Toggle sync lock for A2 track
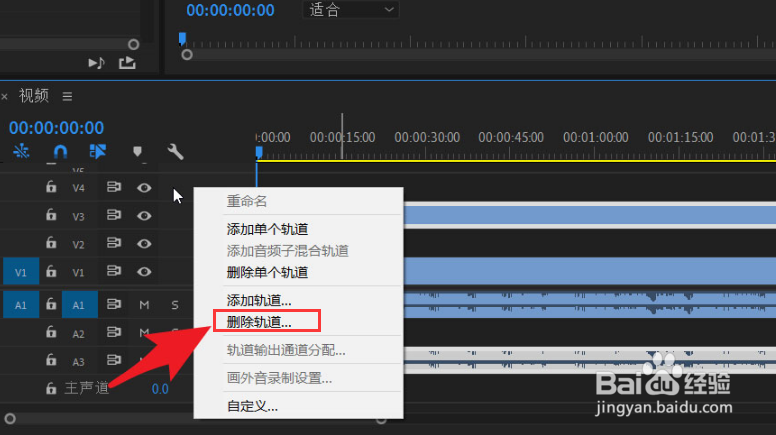This screenshot has width=776, height=435. 114,332
